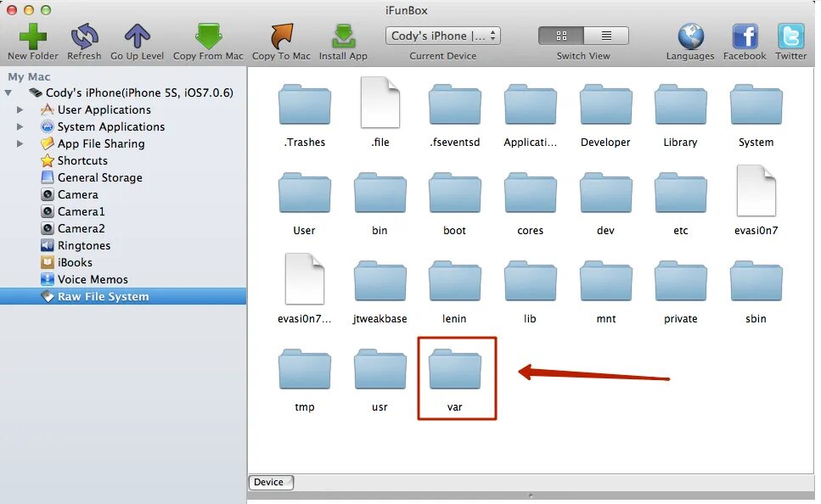Click the Device tab at the bottom
Image resolution: width=821 pixels, height=504 pixels.
[270, 482]
